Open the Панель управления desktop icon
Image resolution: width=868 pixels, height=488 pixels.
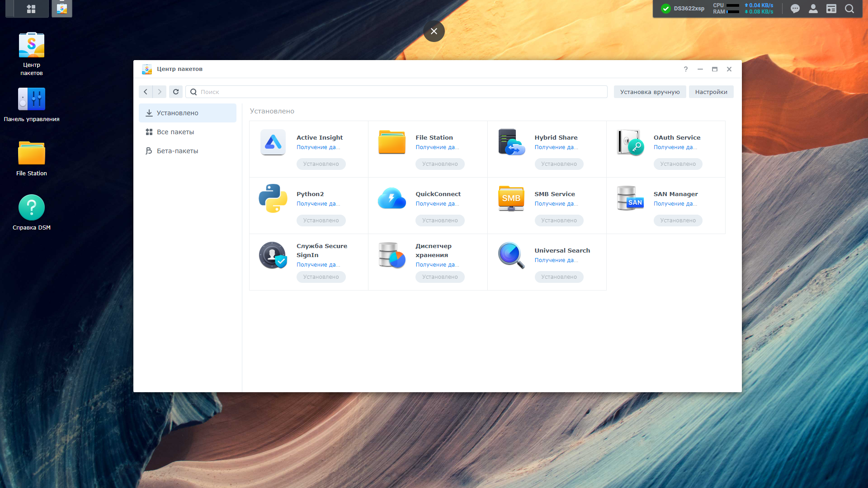click(x=32, y=105)
